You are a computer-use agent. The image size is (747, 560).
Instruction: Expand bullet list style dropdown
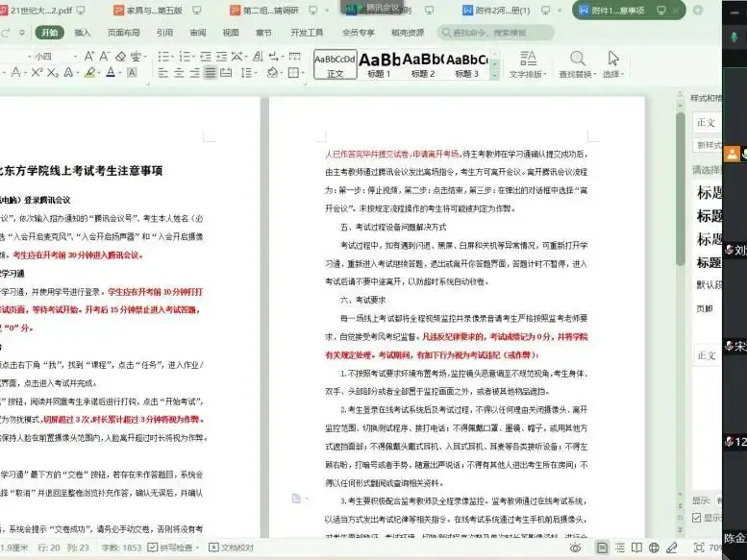tap(172, 57)
